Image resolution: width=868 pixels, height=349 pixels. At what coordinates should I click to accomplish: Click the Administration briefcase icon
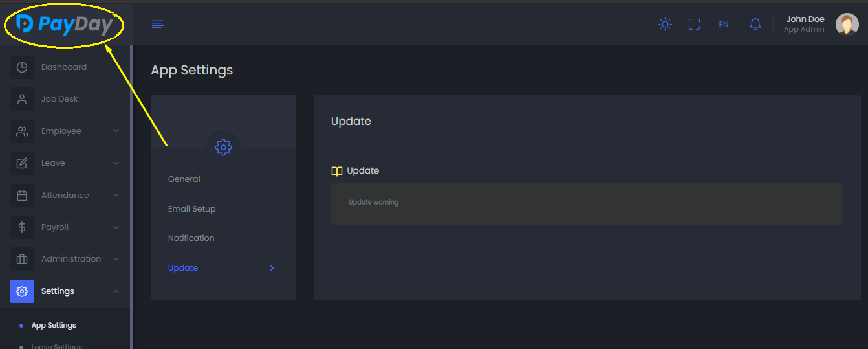point(22,259)
